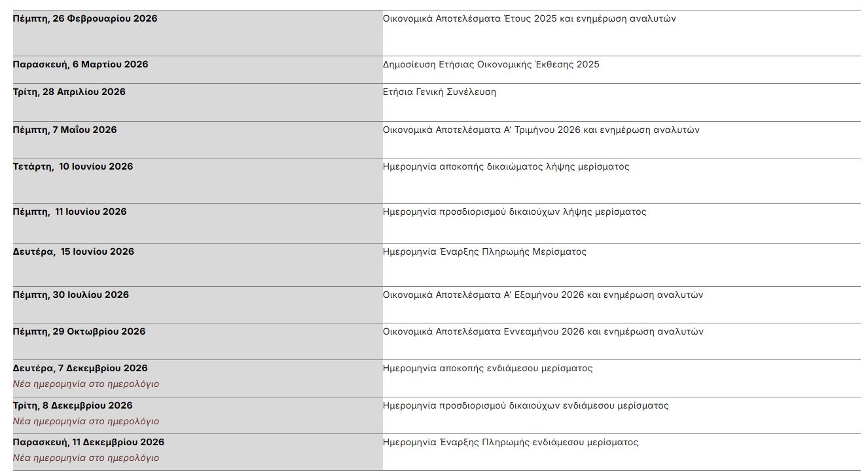Click Ημερομηνία προσδιορισμού δικαιούχων λήψης μερίσματος
The height and width of the screenshot is (476, 868).
pyautogui.click(x=515, y=211)
